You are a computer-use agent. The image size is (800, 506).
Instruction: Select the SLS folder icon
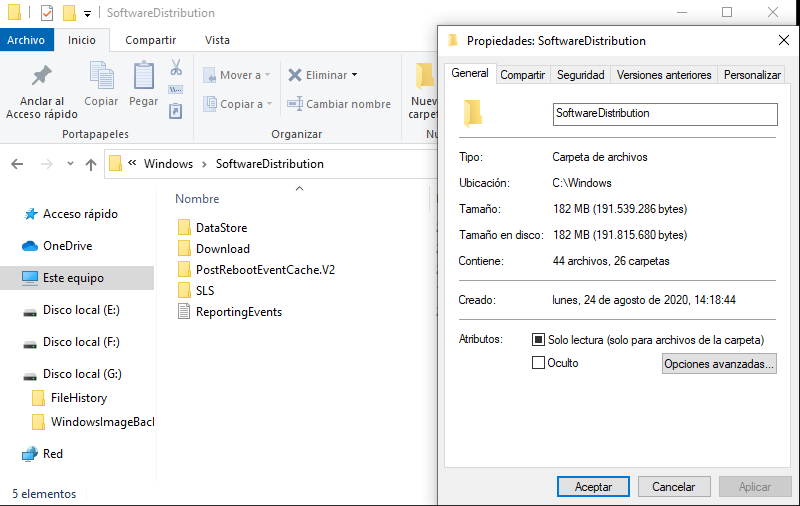point(184,290)
